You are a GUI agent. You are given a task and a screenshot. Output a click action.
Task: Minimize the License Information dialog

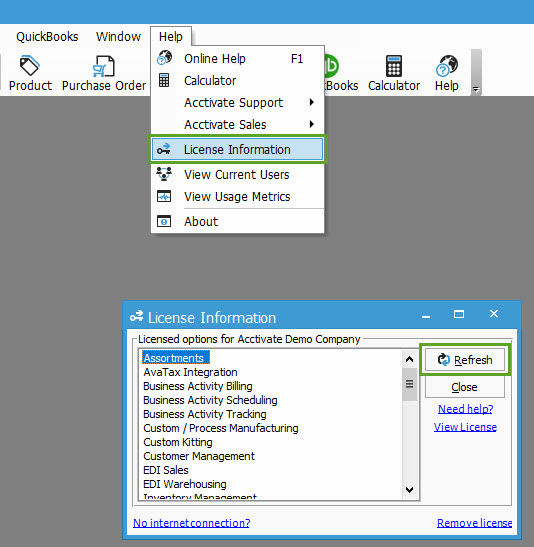426,316
